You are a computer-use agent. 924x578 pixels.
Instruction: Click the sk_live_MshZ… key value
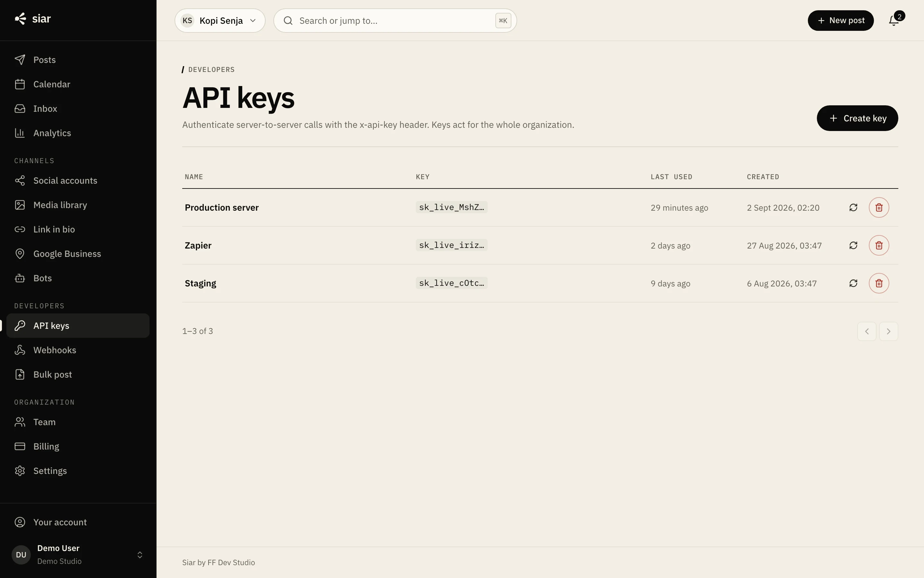[451, 207]
